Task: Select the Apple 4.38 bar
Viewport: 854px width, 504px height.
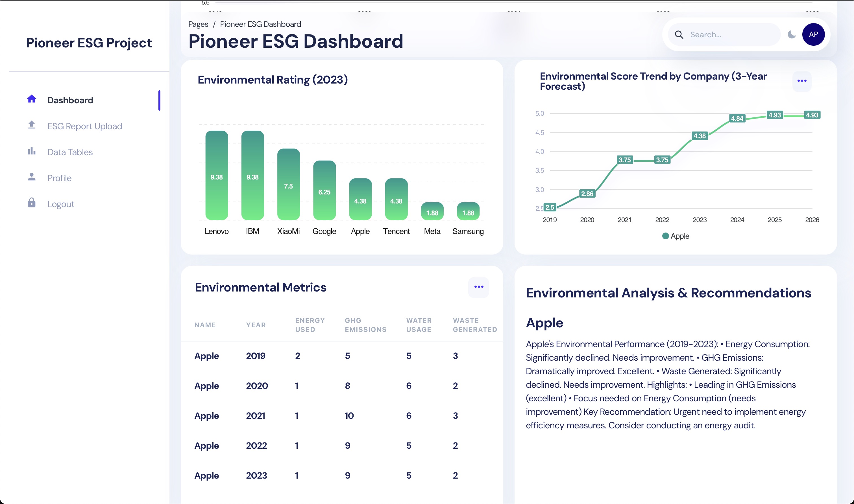Action: click(x=360, y=199)
